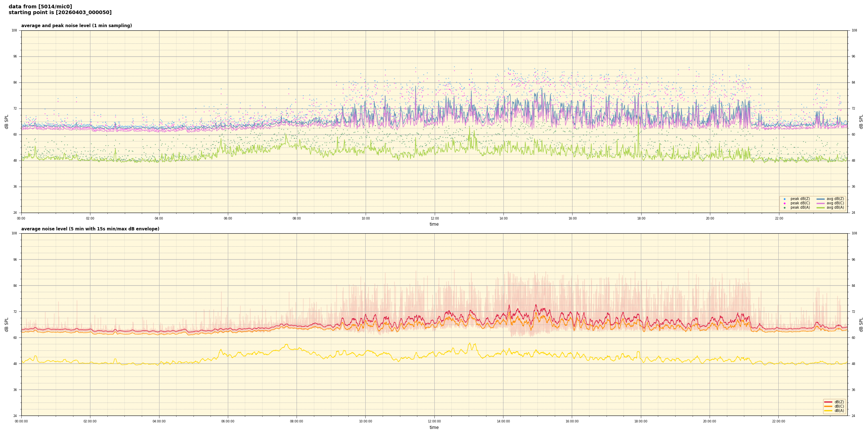This screenshot has width=868, height=434.
Task: Click the 18:00:00 tick on lower time axis
Action: click(641, 421)
